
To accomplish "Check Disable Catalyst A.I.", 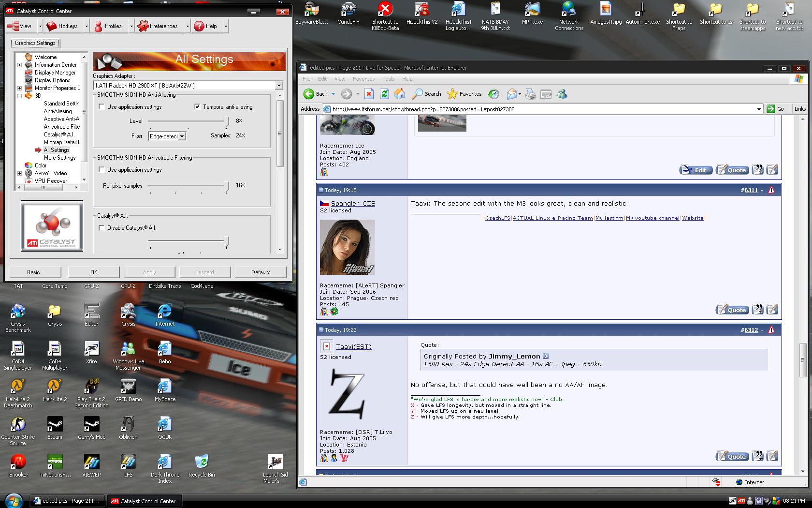I will click(x=101, y=228).
